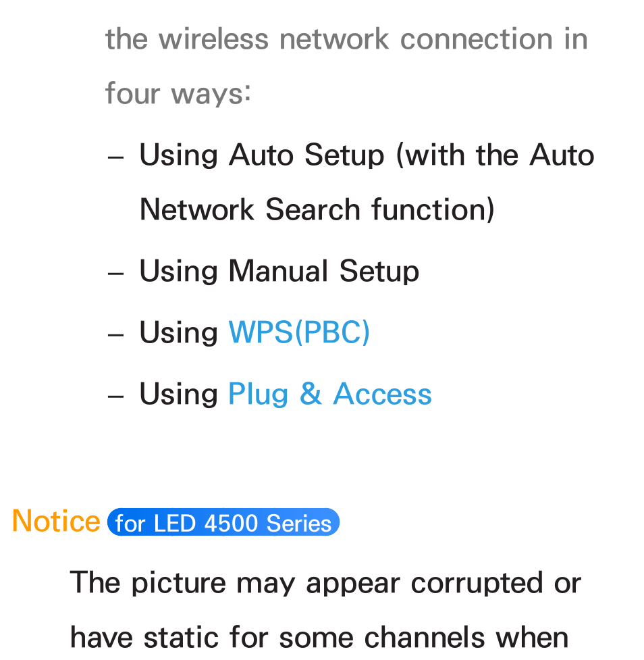The width and height of the screenshot is (644, 660).
Task: Select the Using Auto Setup text line
Action: pyautogui.click(x=367, y=155)
